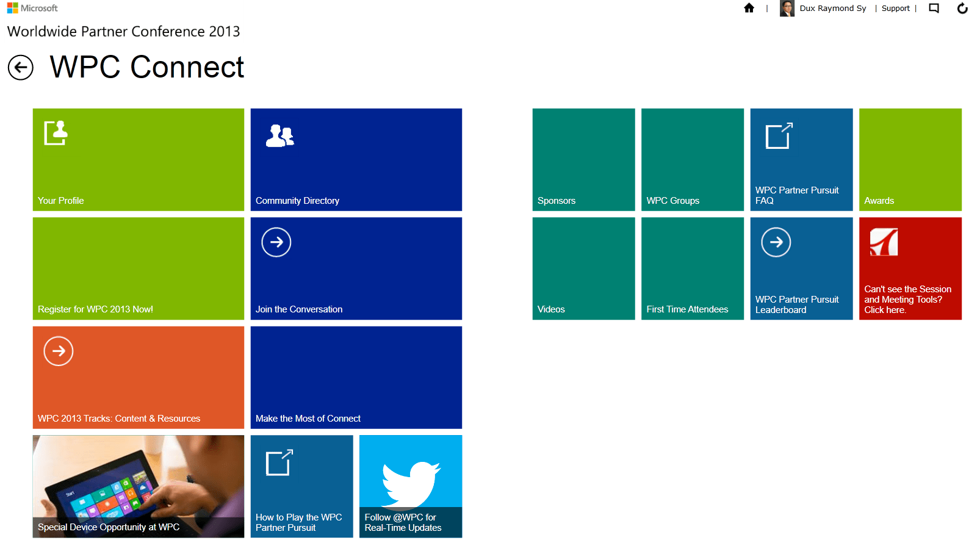
Task: Click the Home icon in top bar
Action: point(749,8)
